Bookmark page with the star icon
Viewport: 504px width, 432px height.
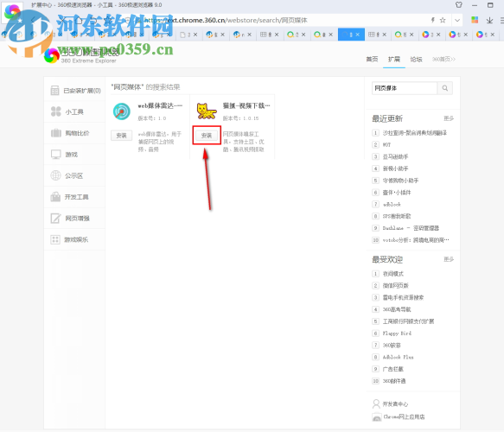click(443, 20)
